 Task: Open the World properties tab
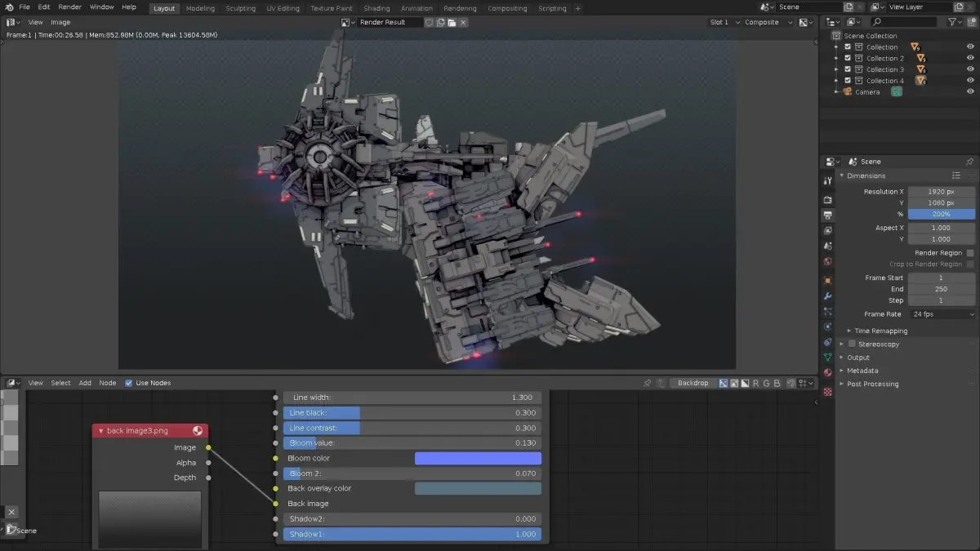(827, 262)
